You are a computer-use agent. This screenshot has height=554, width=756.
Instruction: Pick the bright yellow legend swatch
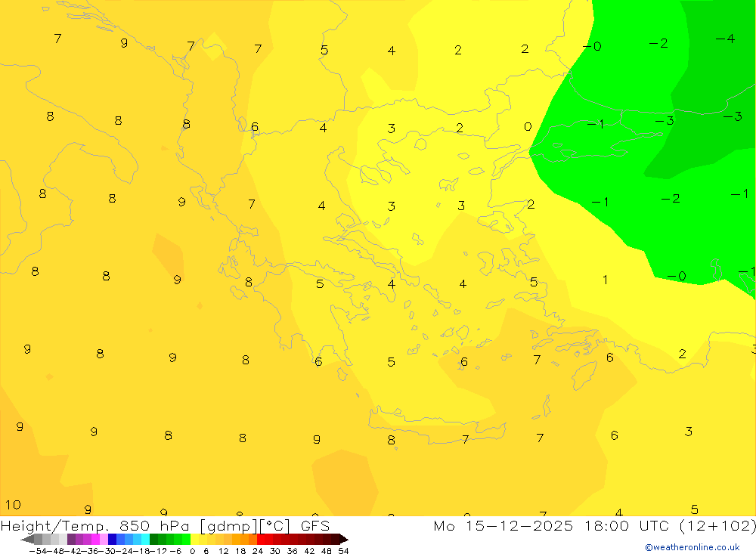(x=195, y=539)
